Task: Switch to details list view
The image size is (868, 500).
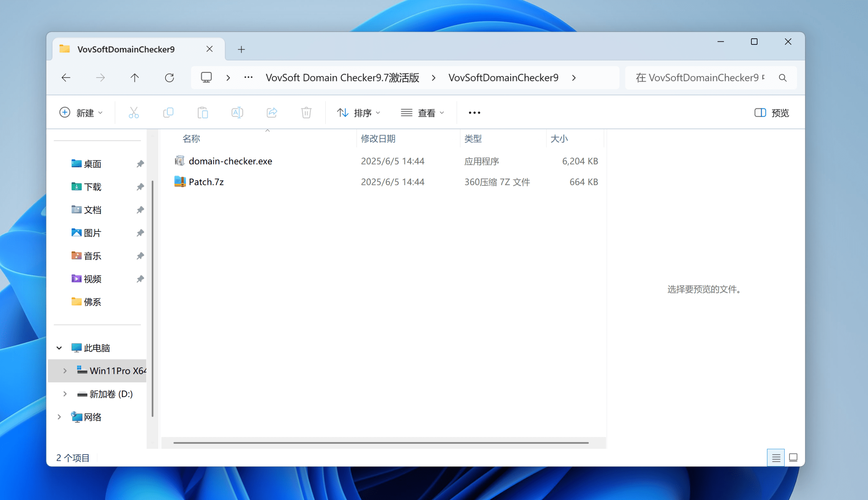Action: point(776,457)
